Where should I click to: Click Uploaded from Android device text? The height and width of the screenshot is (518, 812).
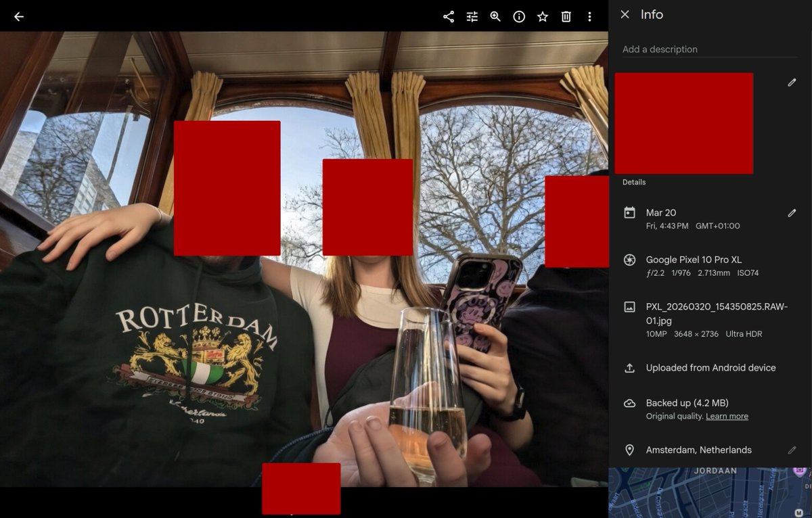710,368
